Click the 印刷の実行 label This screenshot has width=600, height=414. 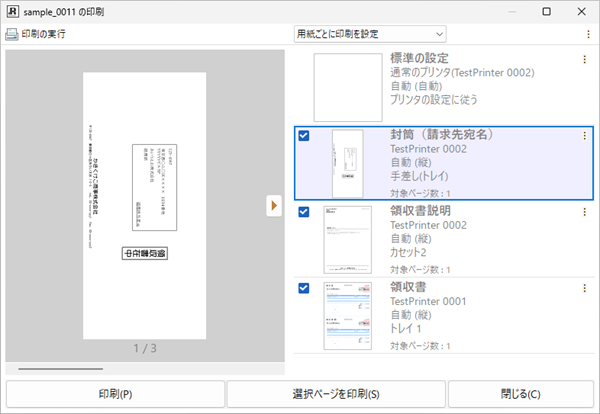43,34
